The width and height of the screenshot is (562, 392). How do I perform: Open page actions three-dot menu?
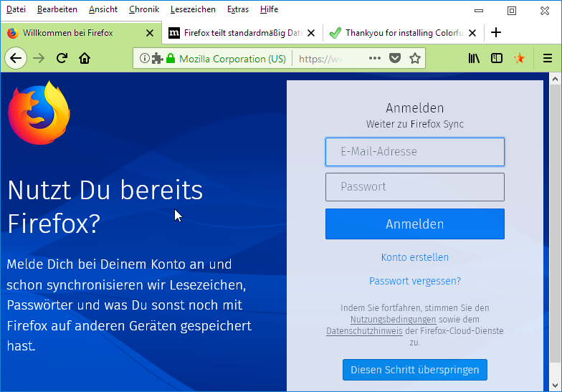click(375, 58)
